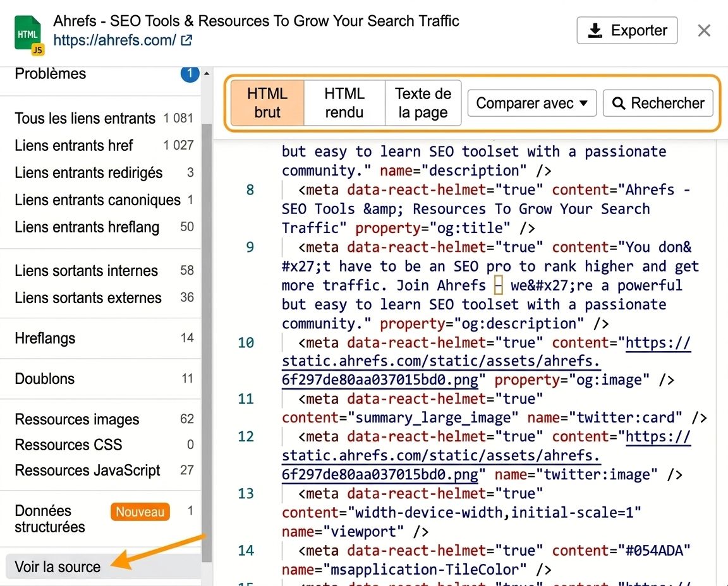Click the orange Nouveau badge

tap(140, 511)
